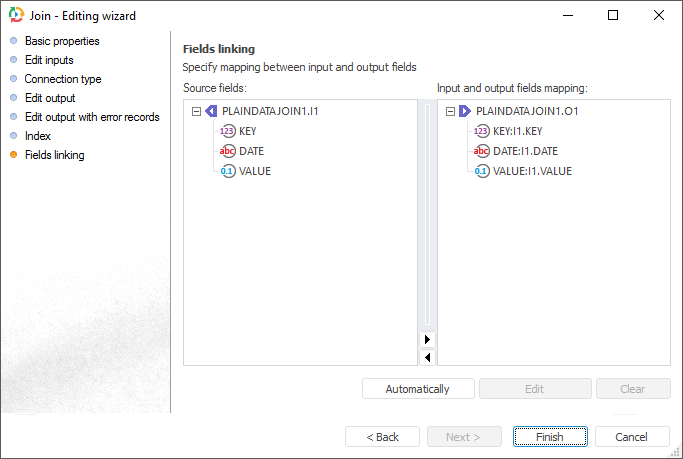Image resolution: width=683 pixels, height=459 pixels.
Task: Collapse the PLAINDATAJOIN1.I1 source tree node
Action: tap(196, 111)
